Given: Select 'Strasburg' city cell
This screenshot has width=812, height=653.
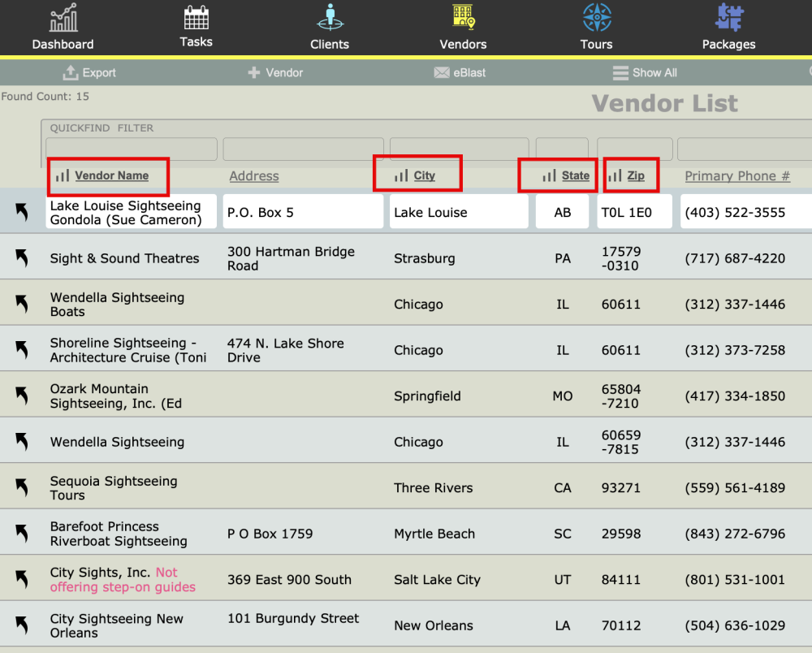Looking at the screenshot, I should 425,258.
